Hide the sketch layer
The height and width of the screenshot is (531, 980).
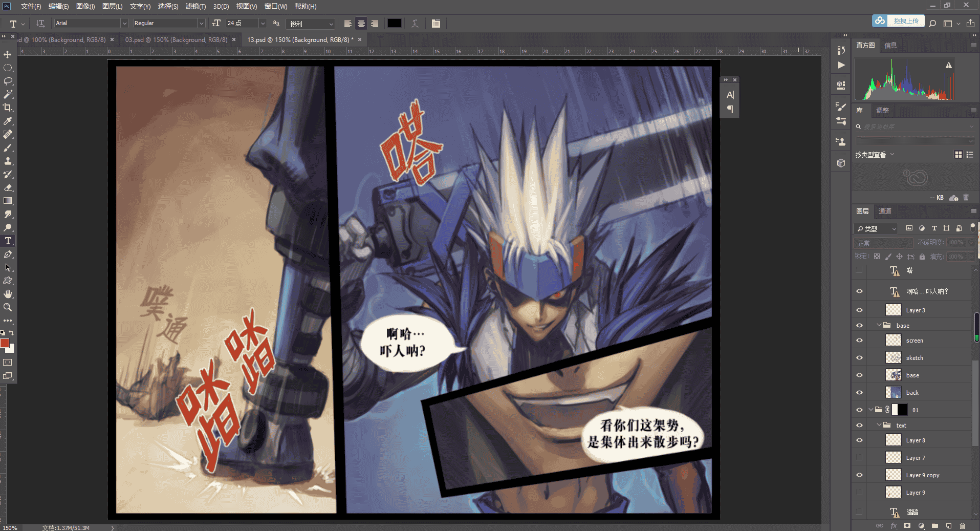click(x=860, y=358)
